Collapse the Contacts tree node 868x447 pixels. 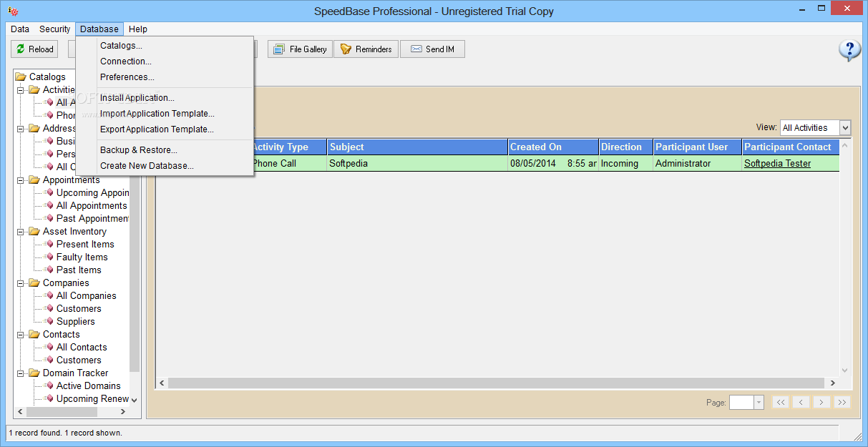pos(21,334)
